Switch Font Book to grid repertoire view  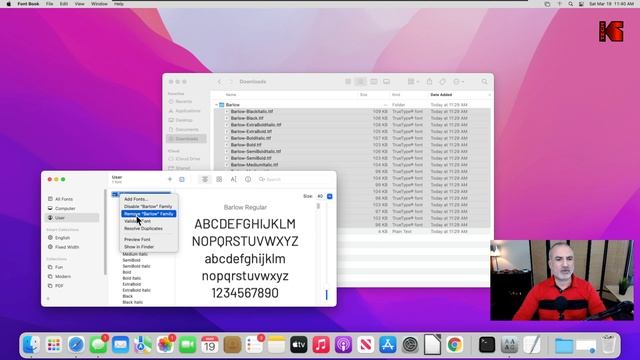click(219, 179)
